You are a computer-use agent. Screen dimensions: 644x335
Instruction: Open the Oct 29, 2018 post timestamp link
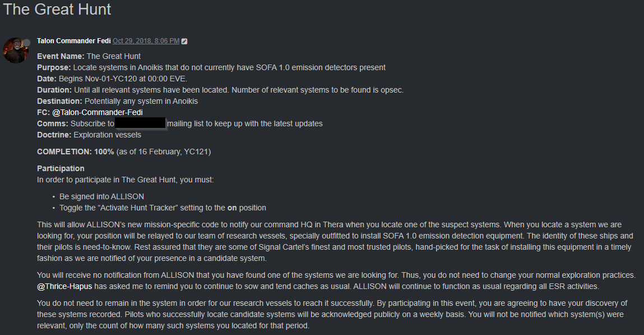coord(146,41)
